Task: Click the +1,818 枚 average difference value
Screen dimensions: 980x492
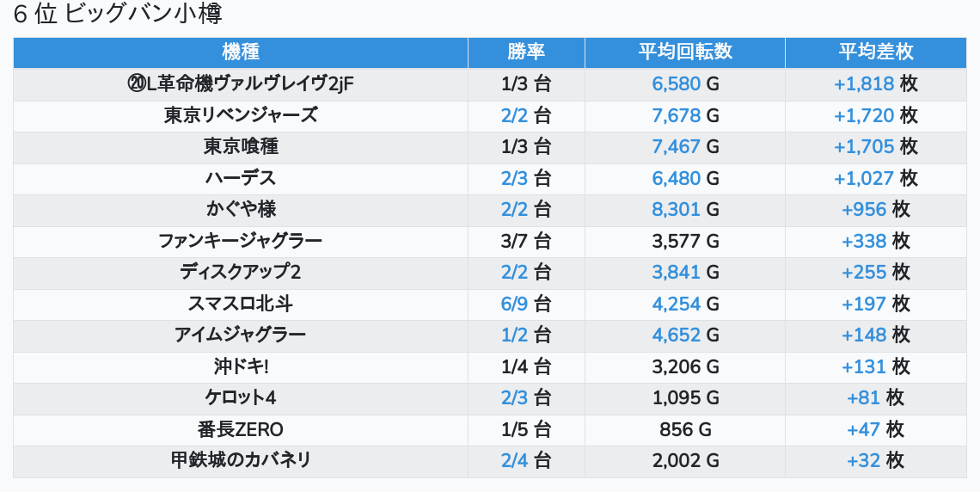Action: (x=876, y=84)
